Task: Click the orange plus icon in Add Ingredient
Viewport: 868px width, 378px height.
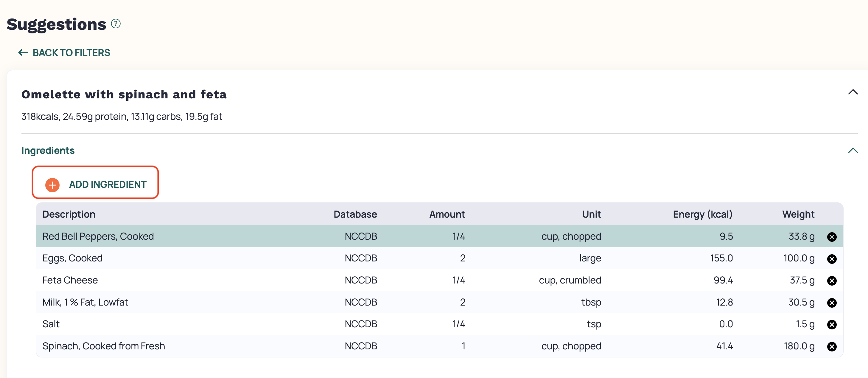Action: click(52, 185)
